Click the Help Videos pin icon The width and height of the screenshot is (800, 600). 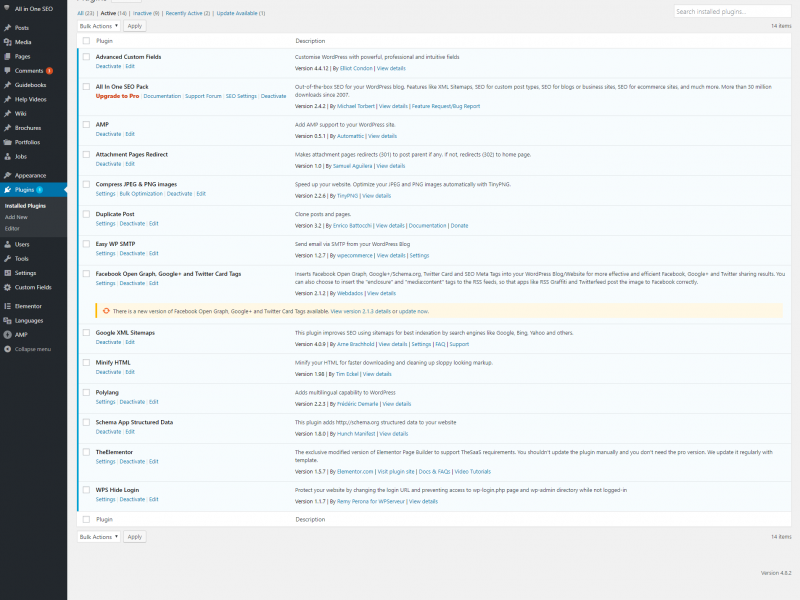(x=7, y=99)
